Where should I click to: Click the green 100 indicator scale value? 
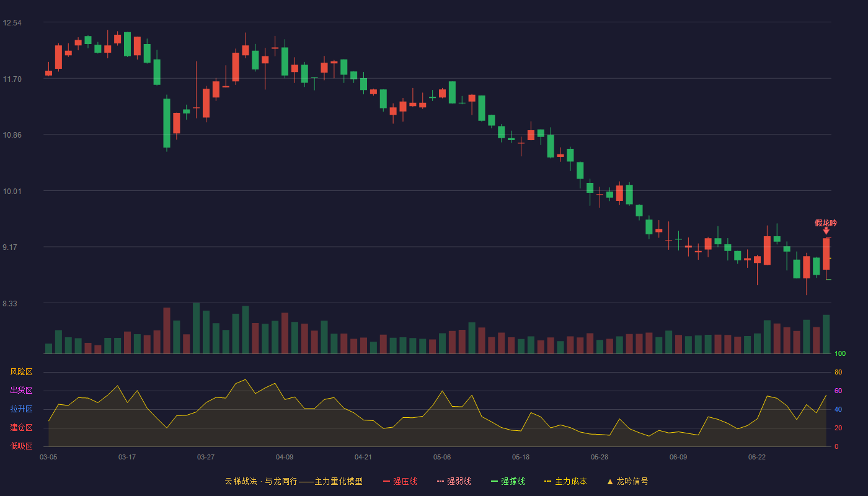pos(840,354)
